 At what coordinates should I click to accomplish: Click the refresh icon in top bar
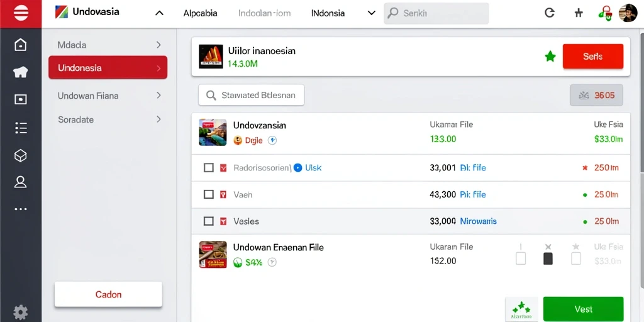[550, 13]
